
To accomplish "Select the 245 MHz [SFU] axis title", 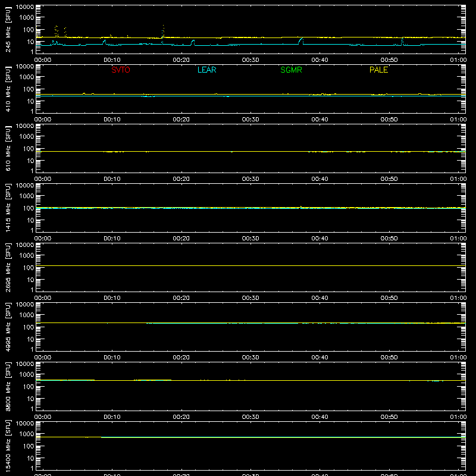I will tap(8, 29).
